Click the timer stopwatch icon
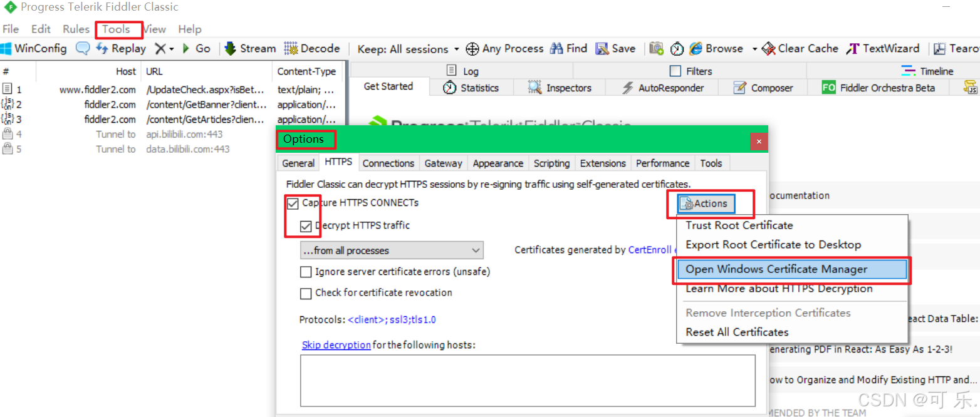 pyautogui.click(x=677, y=48)
